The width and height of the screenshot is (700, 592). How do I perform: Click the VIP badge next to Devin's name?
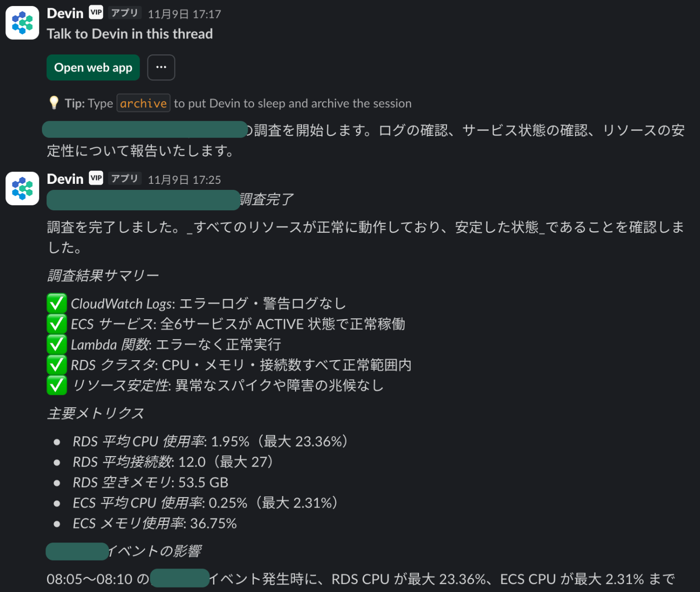(95, 12)
